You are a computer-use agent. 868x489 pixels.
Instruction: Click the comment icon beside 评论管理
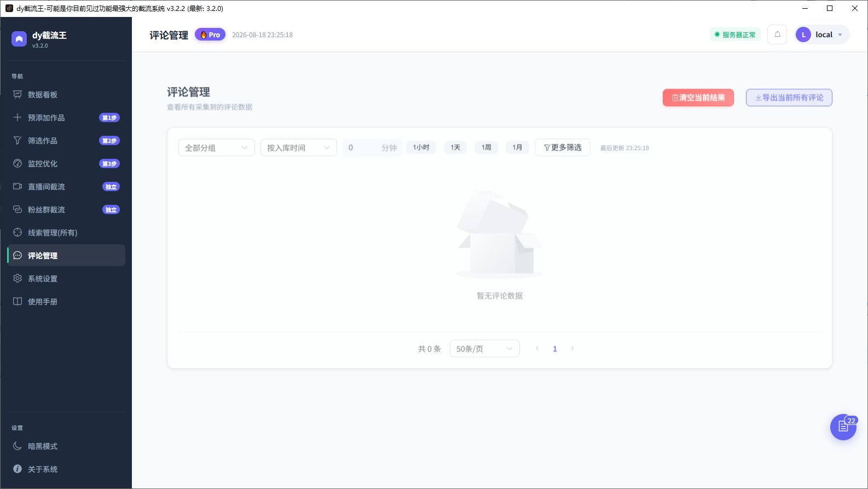pyautogui.click(x=18, y=256)
